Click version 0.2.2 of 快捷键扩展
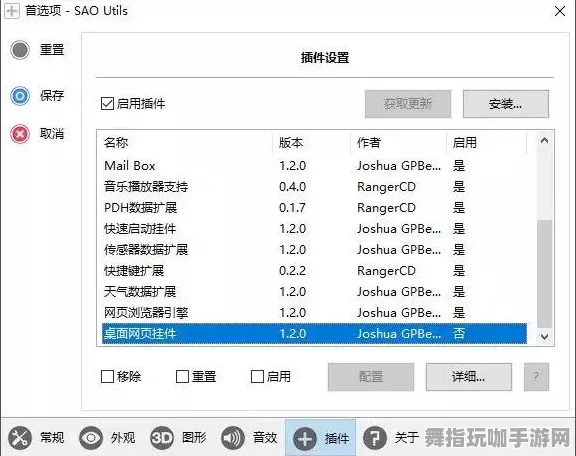Viewport: 576px width, 456px height. [292, 271]
